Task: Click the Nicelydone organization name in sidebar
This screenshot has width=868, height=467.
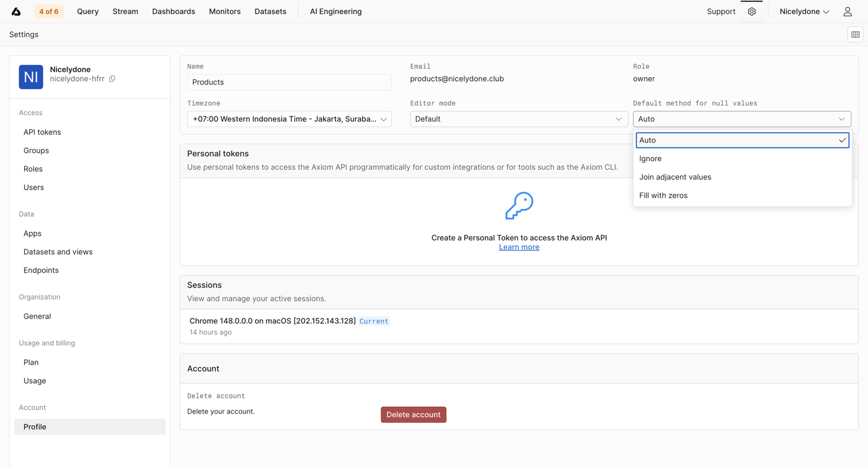Action: tap(70, 69)
